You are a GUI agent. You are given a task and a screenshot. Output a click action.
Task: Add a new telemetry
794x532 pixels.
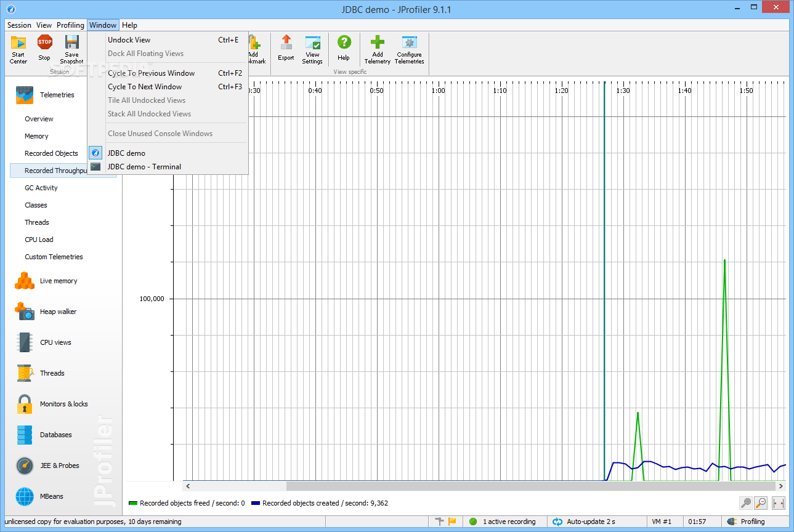click(x=377, y=49)
